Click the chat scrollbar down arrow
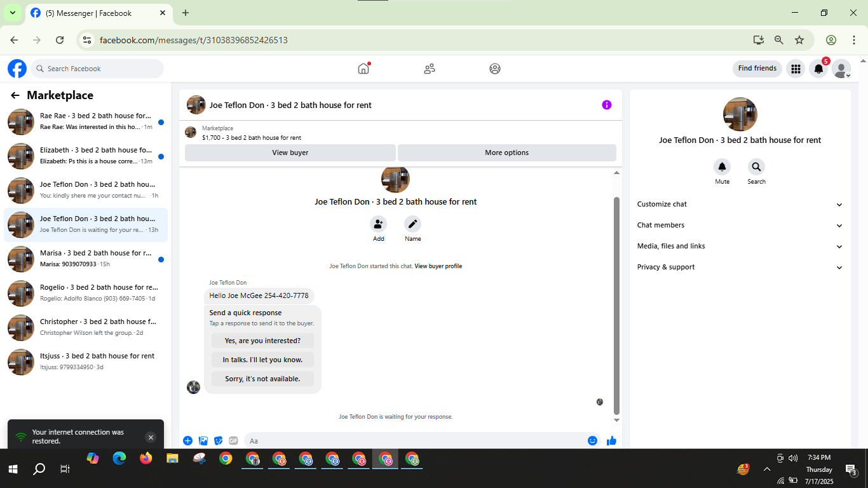The image size is (868, 488). 616,421
